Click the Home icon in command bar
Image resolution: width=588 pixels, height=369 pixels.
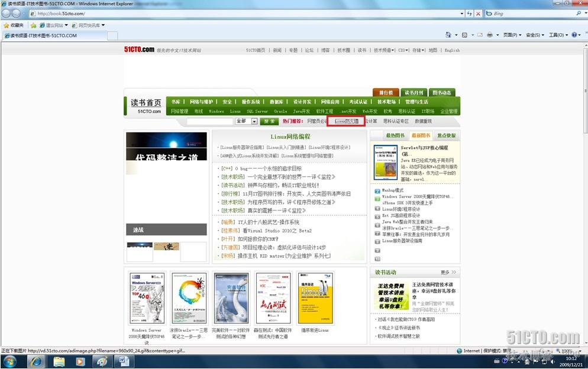[448, 35]
